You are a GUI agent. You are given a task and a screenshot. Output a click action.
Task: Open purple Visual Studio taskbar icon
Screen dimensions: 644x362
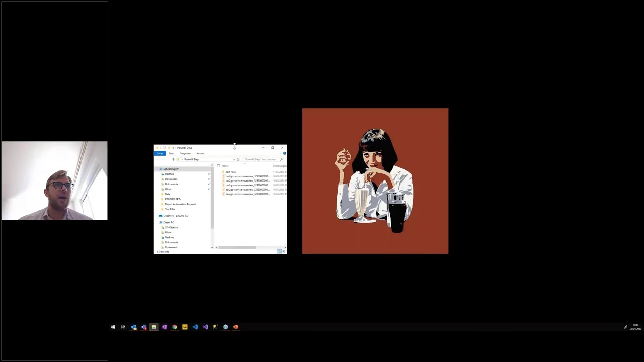(x=205, y=327)
